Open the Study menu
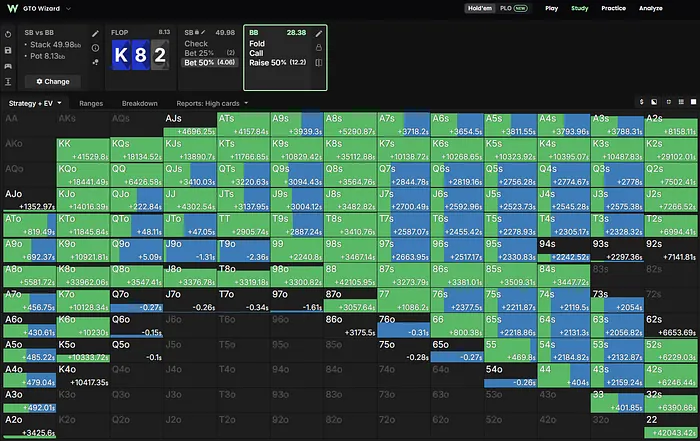 [579, 8]
